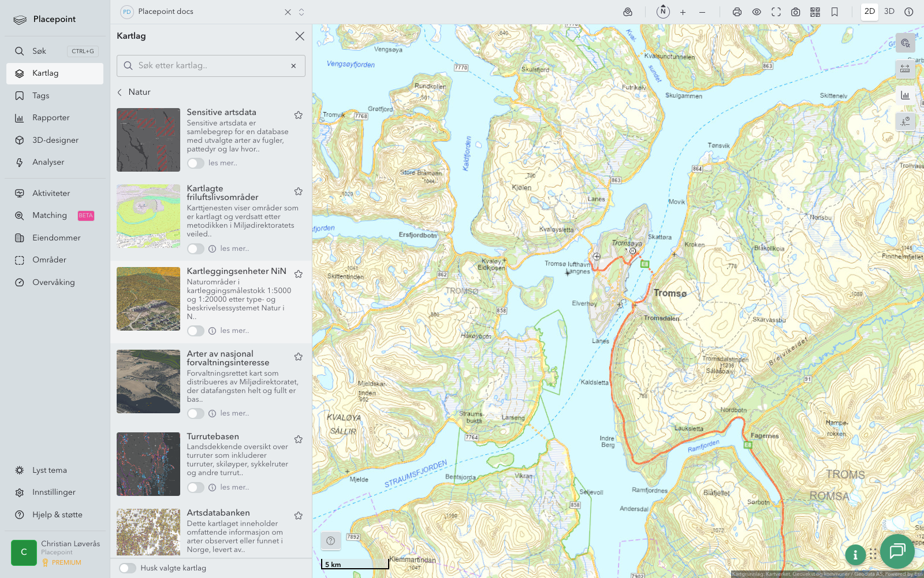Expand the Placepoint docs project switcher

pyautogui.click(x=301, y=12)
